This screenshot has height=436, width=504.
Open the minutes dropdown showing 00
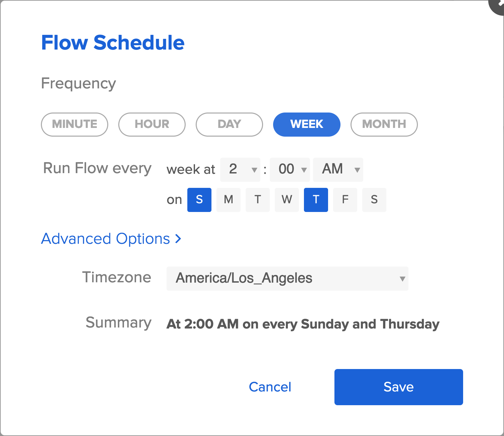[x=290, y=169]
